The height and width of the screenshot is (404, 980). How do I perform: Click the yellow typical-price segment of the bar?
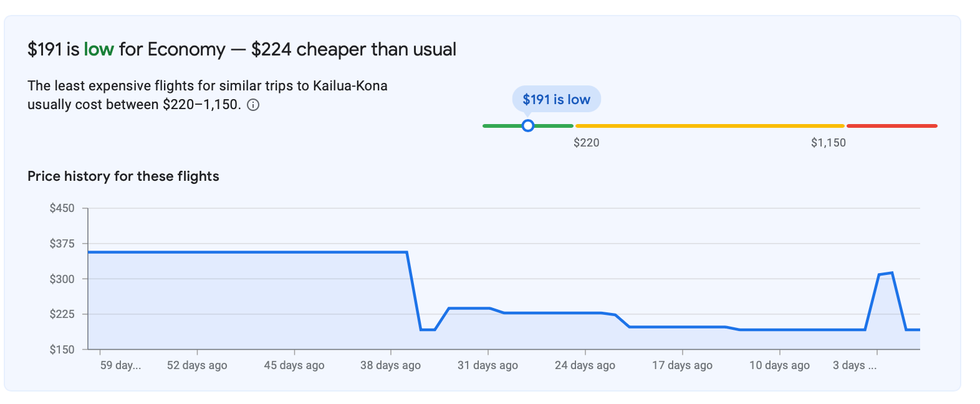(x=709, y=126)
